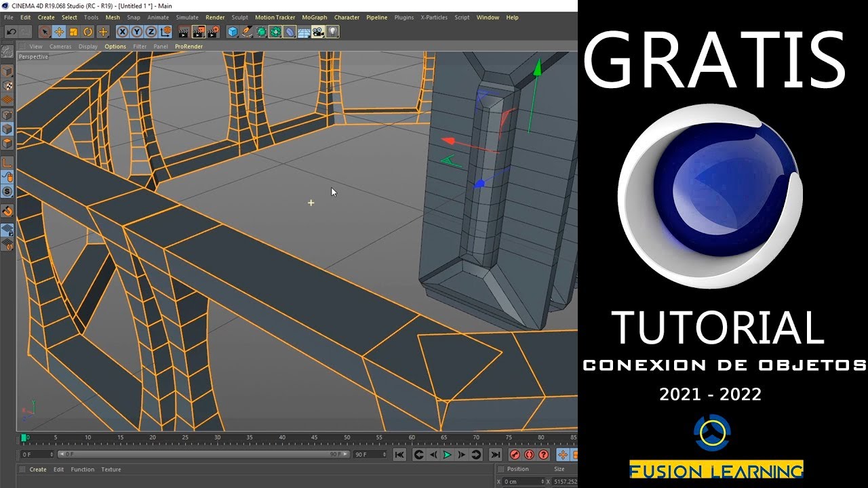Toggle the Record Active Objects button
Image resolution: width=868 pixels, height=488 pixels.
(515, 455)
